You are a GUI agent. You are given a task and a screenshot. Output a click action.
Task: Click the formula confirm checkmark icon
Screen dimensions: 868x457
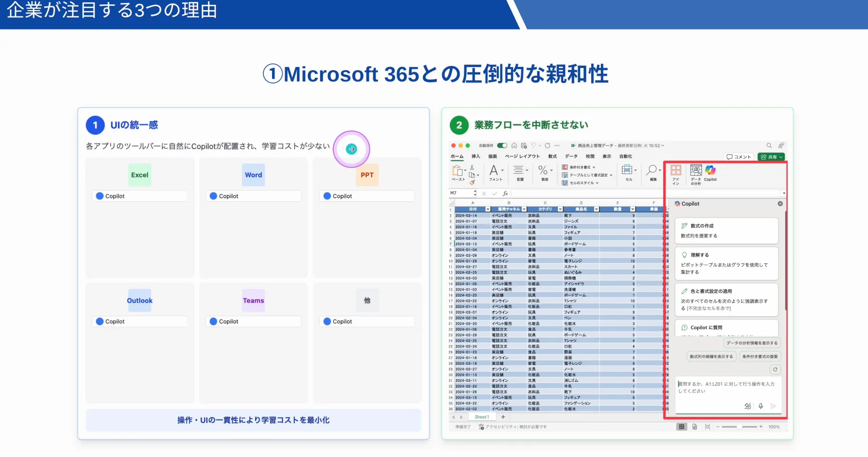click(x=494, y=194)
